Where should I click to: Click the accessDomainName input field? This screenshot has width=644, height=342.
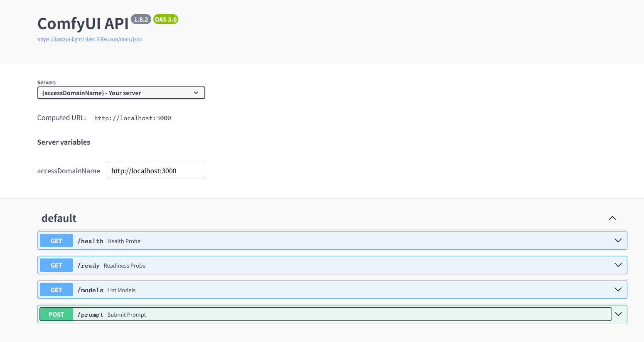click(156, 171)
